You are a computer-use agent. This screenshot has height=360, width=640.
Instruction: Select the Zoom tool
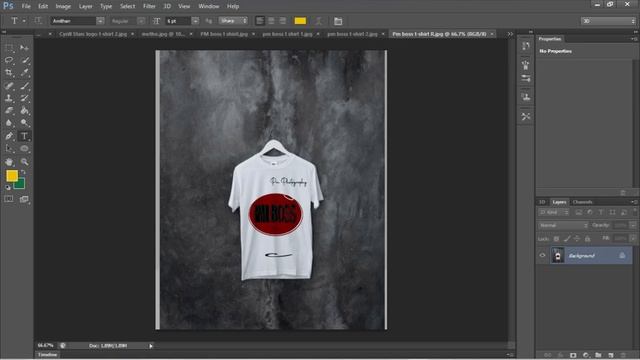[24, 162]
